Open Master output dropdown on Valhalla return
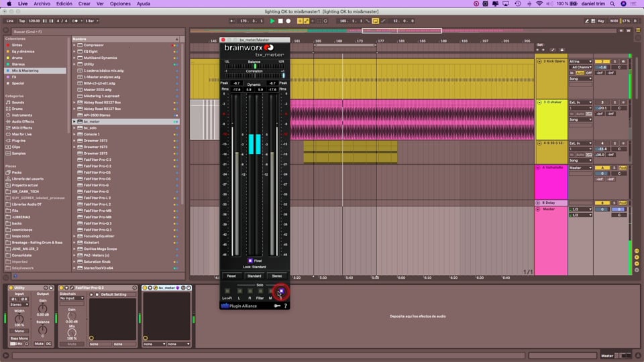The height and width of the screenshot is (362, 644). 580,168
